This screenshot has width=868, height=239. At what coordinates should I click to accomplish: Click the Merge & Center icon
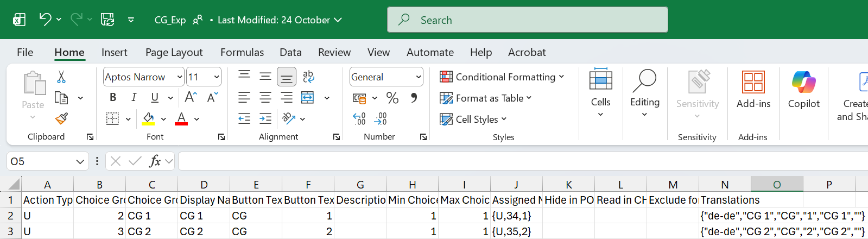pos(308,98)
